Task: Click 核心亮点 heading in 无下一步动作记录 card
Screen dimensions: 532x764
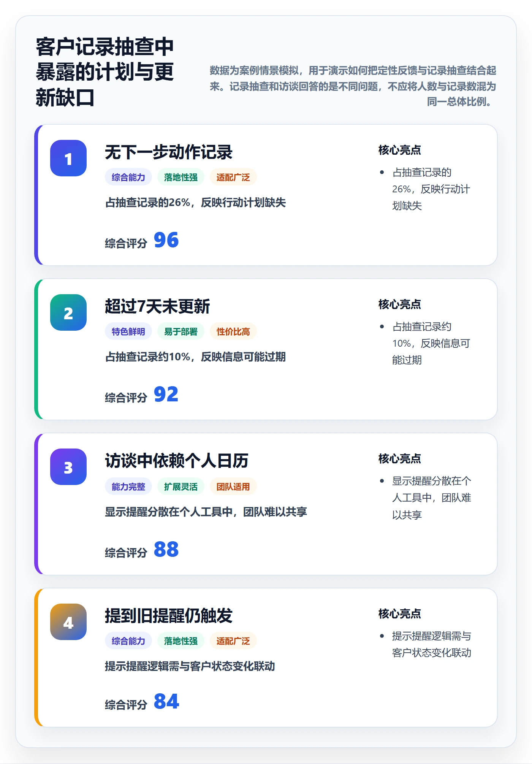Action: point(400,150)
